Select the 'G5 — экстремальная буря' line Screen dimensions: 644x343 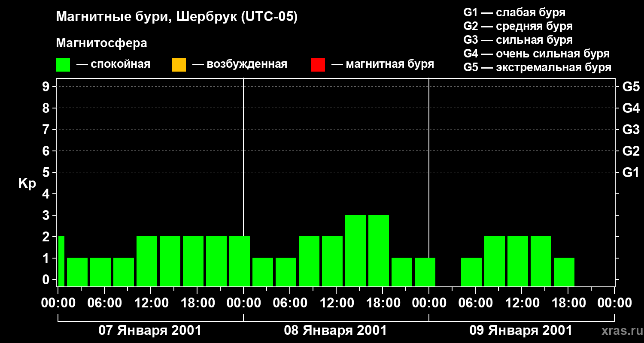pos(538,67)
